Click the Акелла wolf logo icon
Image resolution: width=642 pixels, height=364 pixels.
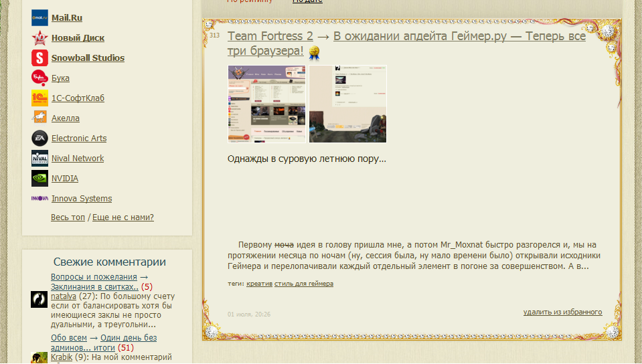[x=39, y=118]
